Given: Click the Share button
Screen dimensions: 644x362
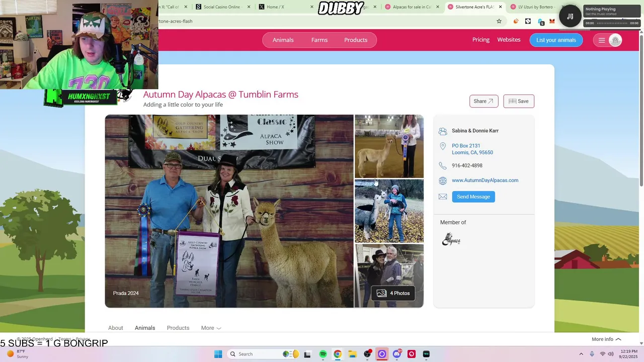Looking at the screenshot, I should [x=484, y=101].
